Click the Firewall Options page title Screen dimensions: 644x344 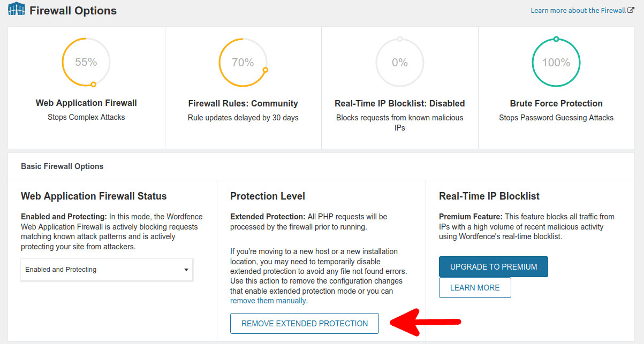[73, 10]
